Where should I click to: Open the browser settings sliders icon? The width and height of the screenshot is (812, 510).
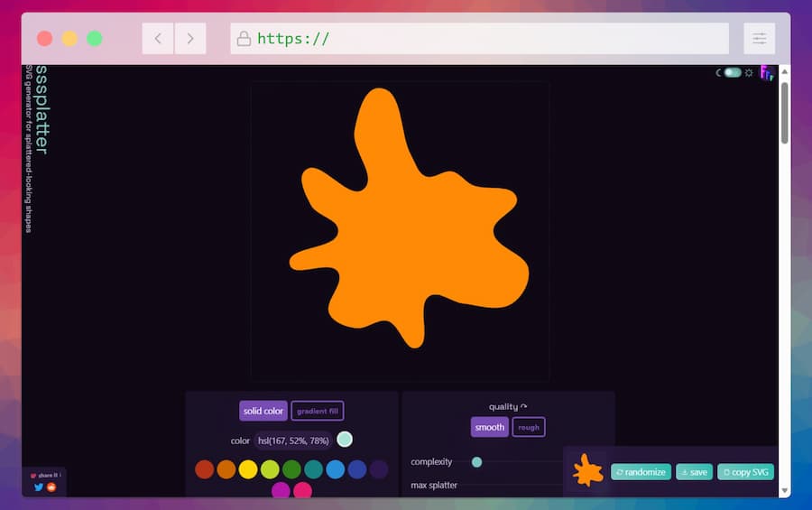[759, 38]
